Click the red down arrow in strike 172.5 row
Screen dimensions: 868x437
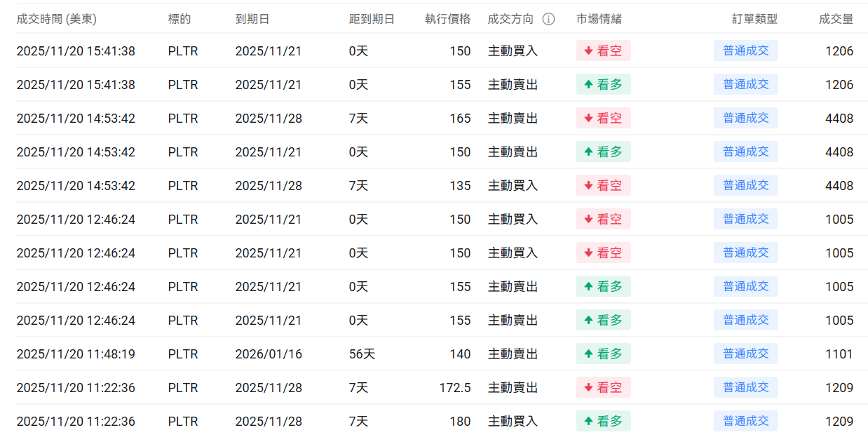pyautogui.click(x=588, y=388)
